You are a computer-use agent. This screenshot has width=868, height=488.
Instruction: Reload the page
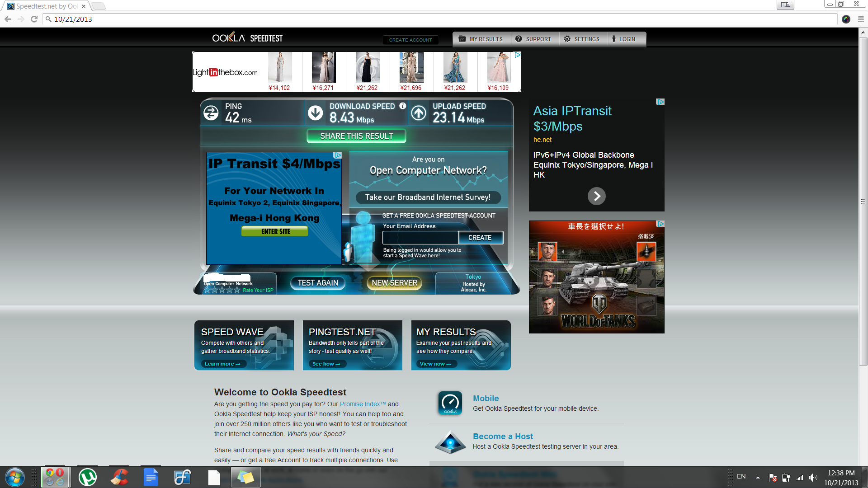click(x=34, y=19)
